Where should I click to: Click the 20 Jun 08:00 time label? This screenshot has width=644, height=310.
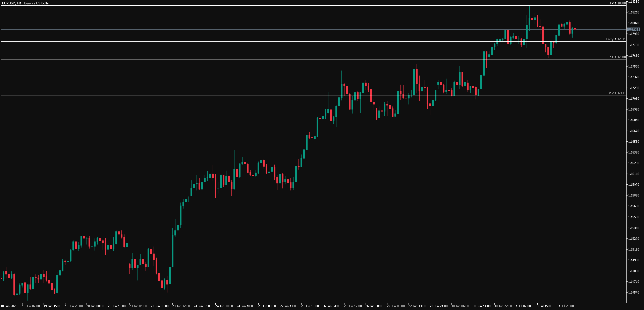95,306
